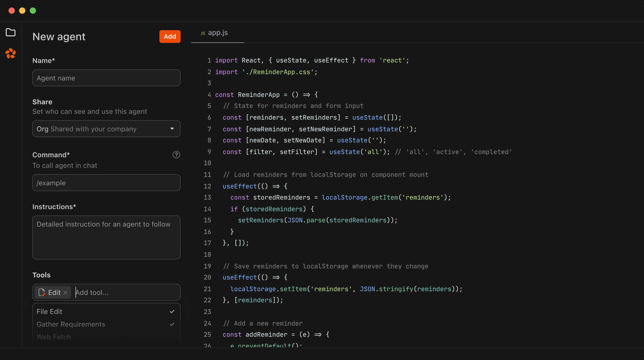Click the green macOS fullscreen button
The width and height of the screenshot is (644, 360).
[x=33, y=11]
